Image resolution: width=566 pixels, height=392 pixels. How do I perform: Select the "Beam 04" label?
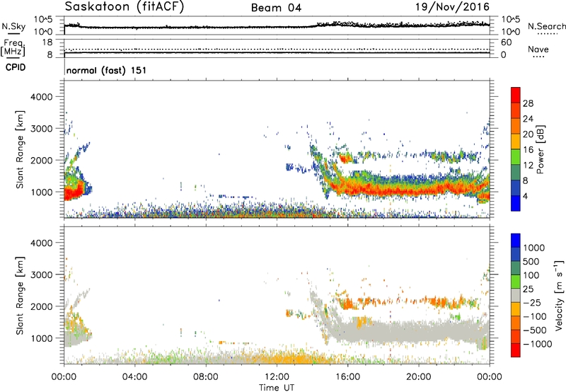click(x=276, y=8)
